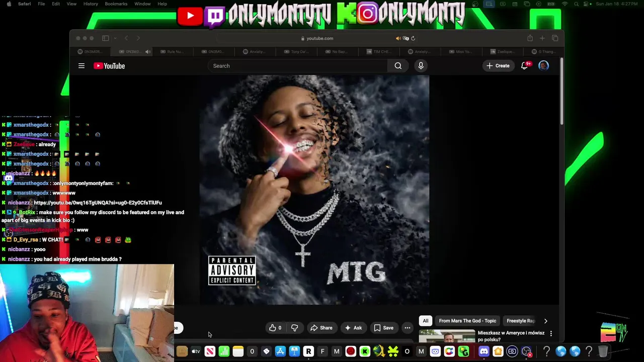The height and width of the screenshot is (362, 644).
Task: Open Numbers from the Dock
Action: (x=224, y=351)
